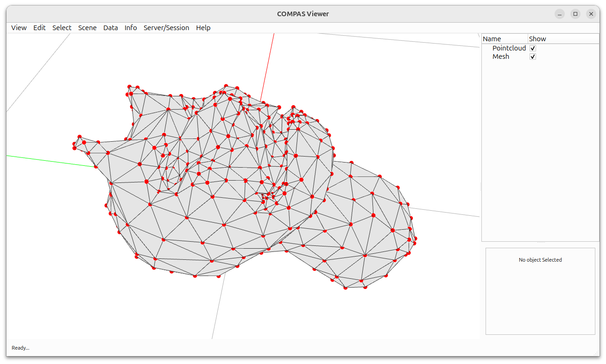
Task: Open the Data menu
Action: click(x=110, y=28)
